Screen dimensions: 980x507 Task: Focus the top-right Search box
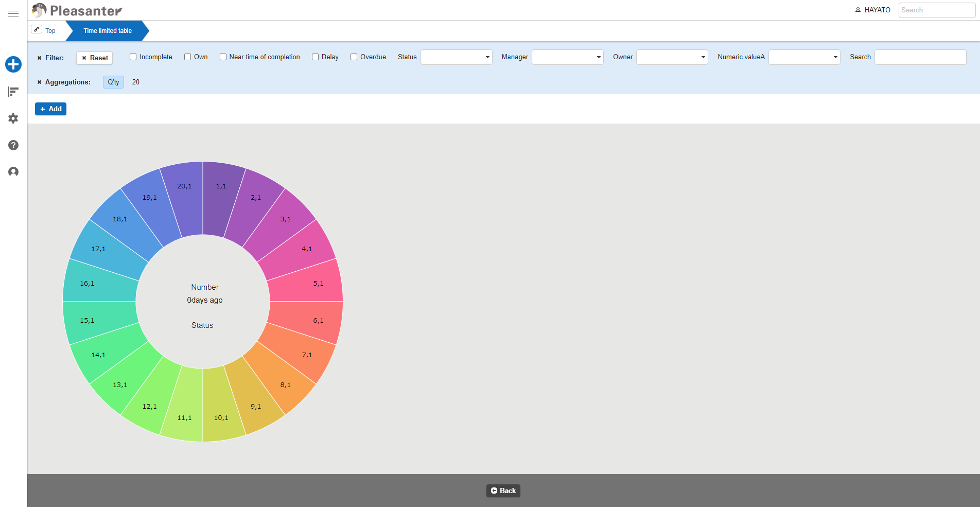(x=937, y=10)
